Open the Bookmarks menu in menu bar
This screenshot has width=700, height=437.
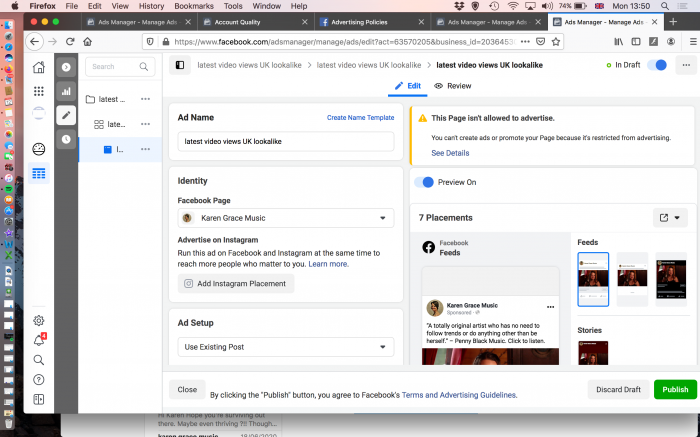(x=194, y=6)
